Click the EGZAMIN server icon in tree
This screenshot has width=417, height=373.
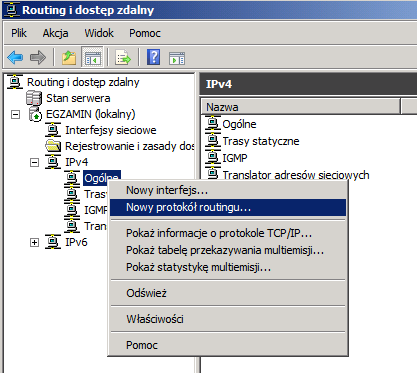tap(35, 114)
